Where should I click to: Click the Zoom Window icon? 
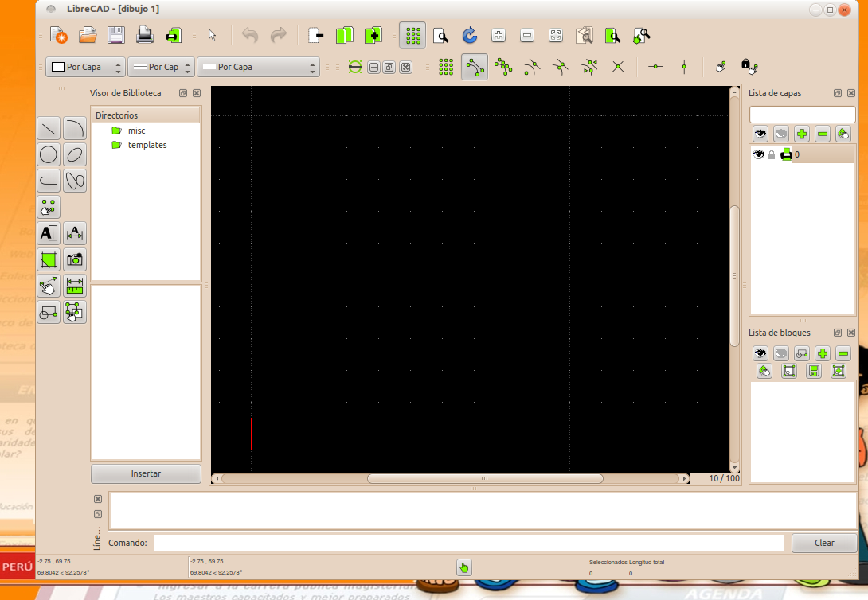coord(613,35)
